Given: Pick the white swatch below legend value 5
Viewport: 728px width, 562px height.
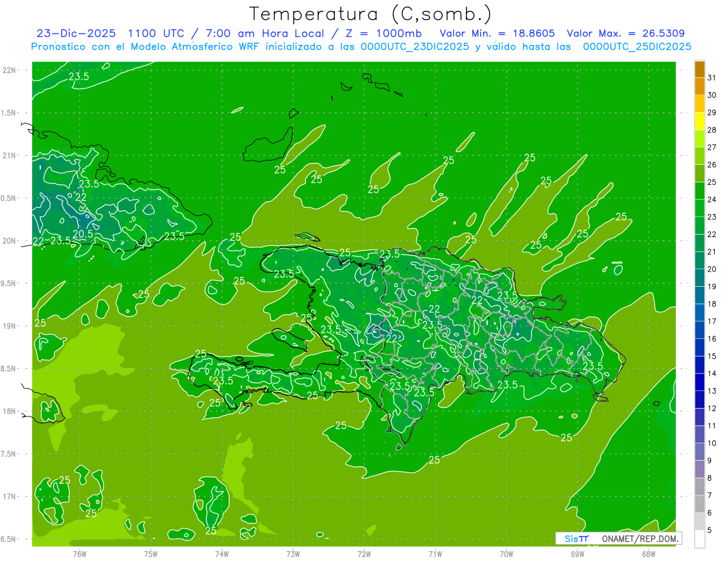Looking at the screenshot, I should coord(699,539).
